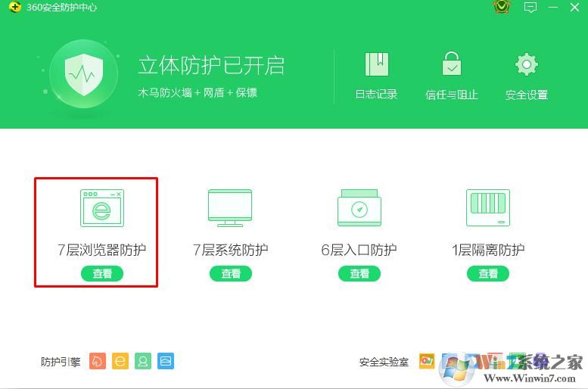This screenshot has height=389, width=588.
Task: Click the 1层隔离防护 label
Action: pos(488,250)
